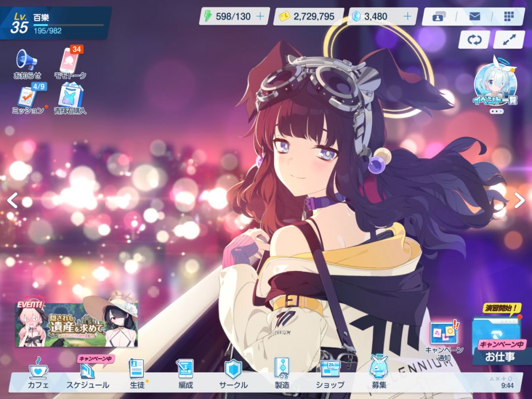Screen dimensions: 532x399
Task: Expand lobby view to fullscreen
Action: (x=509, y=40)
